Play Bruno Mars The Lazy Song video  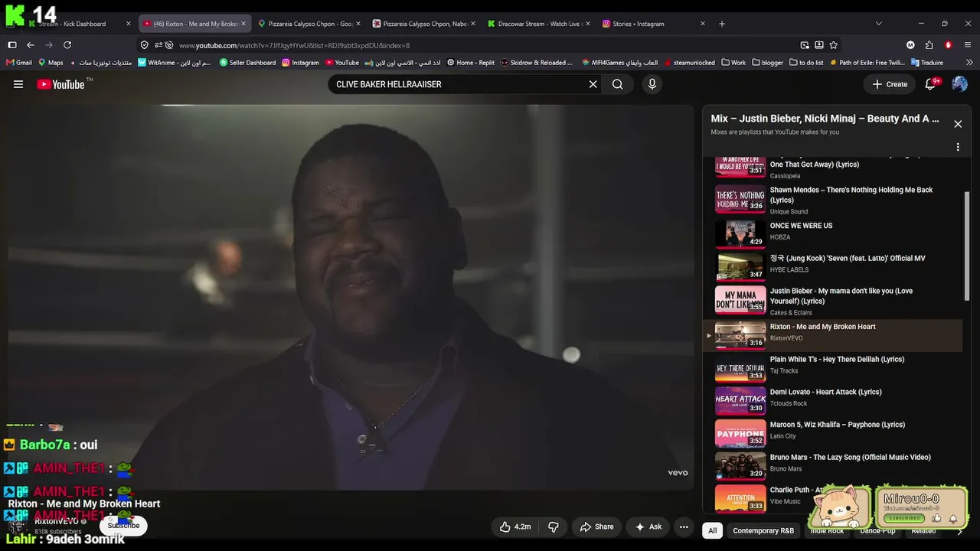click(x=832, y=466)
